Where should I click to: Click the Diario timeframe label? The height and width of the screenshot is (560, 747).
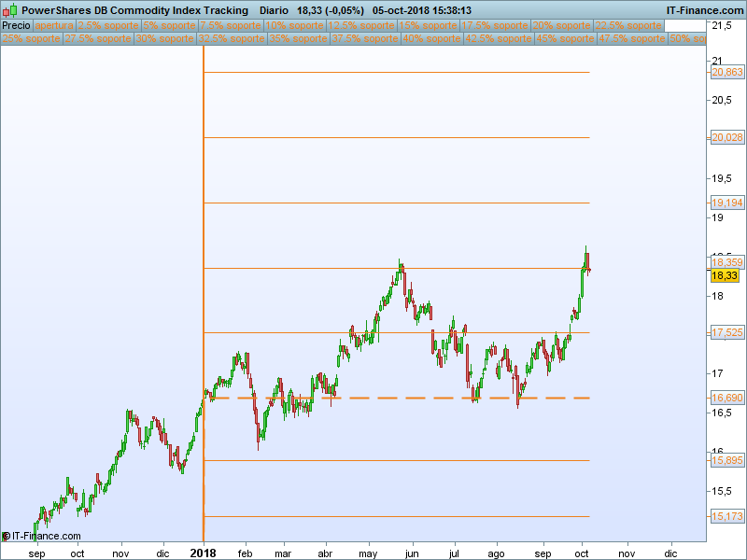(x=274, y=10)
